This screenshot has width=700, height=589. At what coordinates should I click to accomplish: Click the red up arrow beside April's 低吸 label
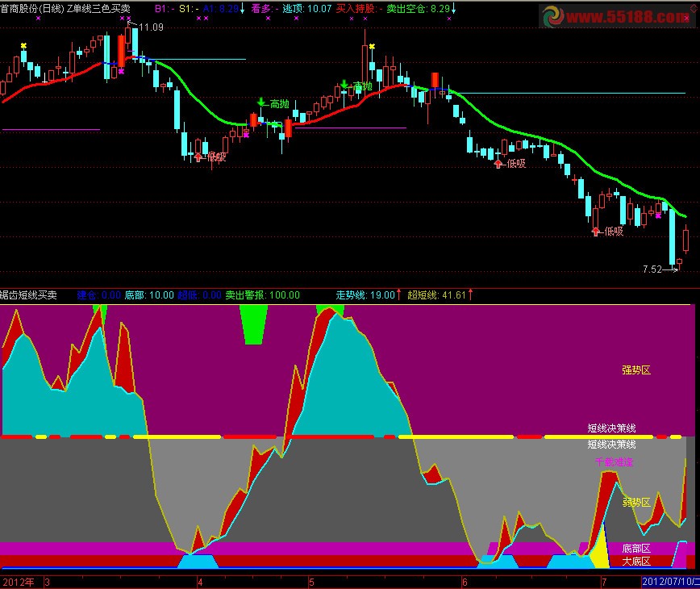click(198, 157)
